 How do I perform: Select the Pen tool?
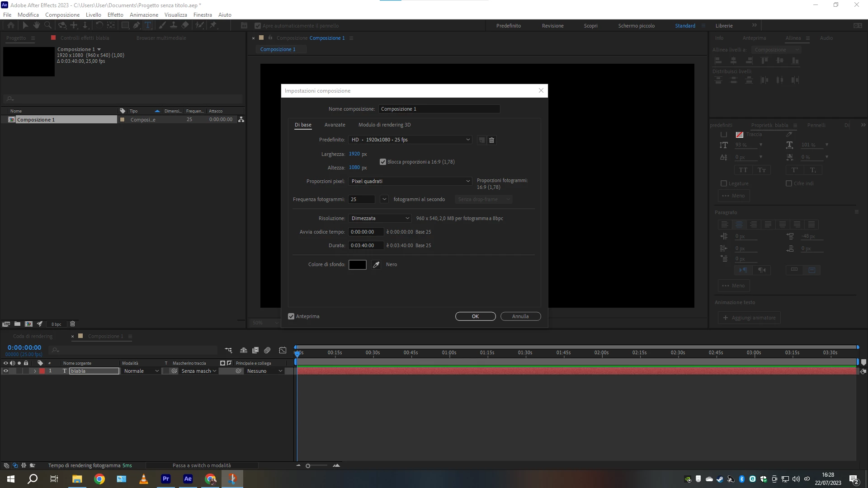136,26
